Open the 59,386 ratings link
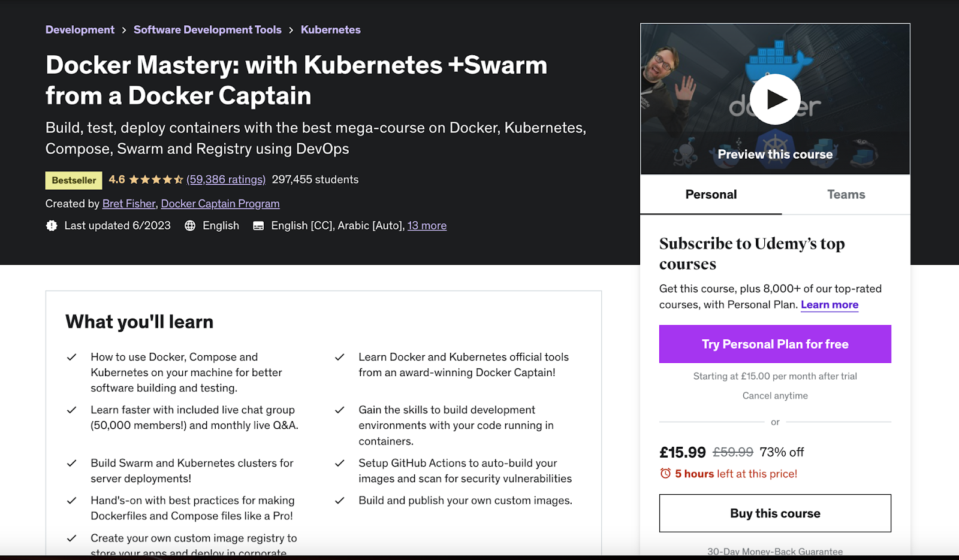Viewport: 959px width, 560px height. [x=226, y=180]
